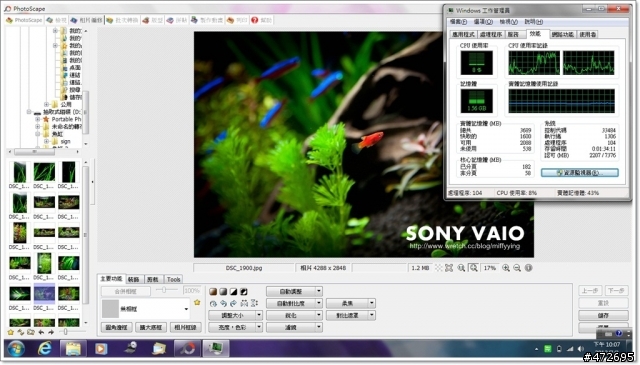Expand the 公用 folder in the tree

coord(47,105)
